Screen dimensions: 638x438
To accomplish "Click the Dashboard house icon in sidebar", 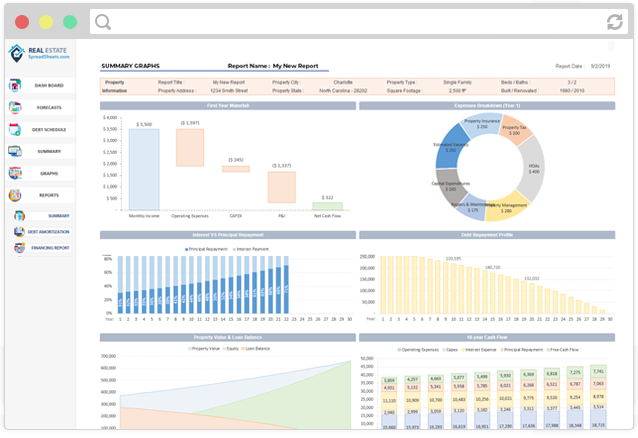I will [15, 85].
